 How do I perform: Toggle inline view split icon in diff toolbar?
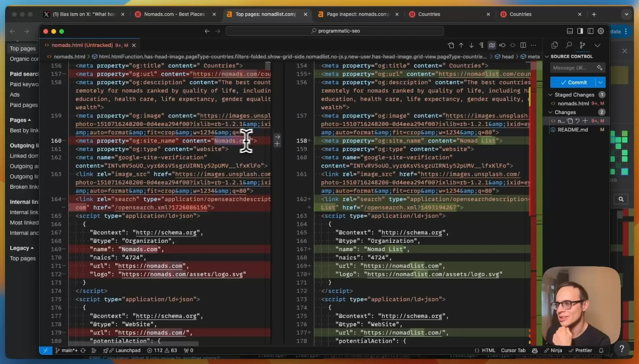[523, 45]
